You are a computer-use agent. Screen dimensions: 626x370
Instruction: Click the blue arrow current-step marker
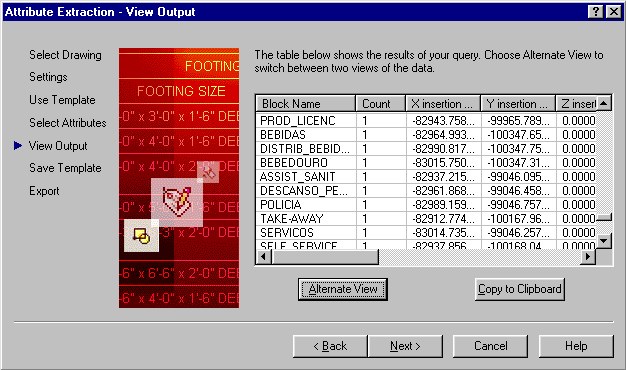(18, 146)
